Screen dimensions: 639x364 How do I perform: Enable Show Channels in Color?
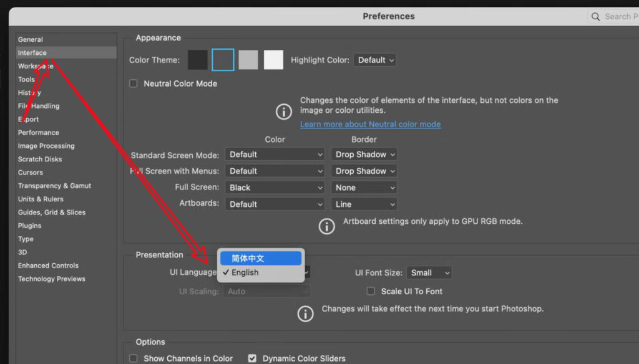tap(133, 358)
